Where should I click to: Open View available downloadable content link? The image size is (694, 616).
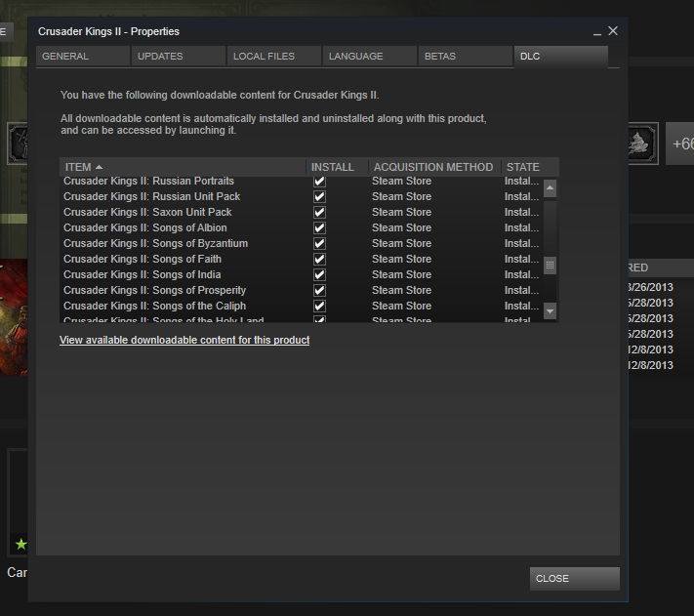coord(184,341)
